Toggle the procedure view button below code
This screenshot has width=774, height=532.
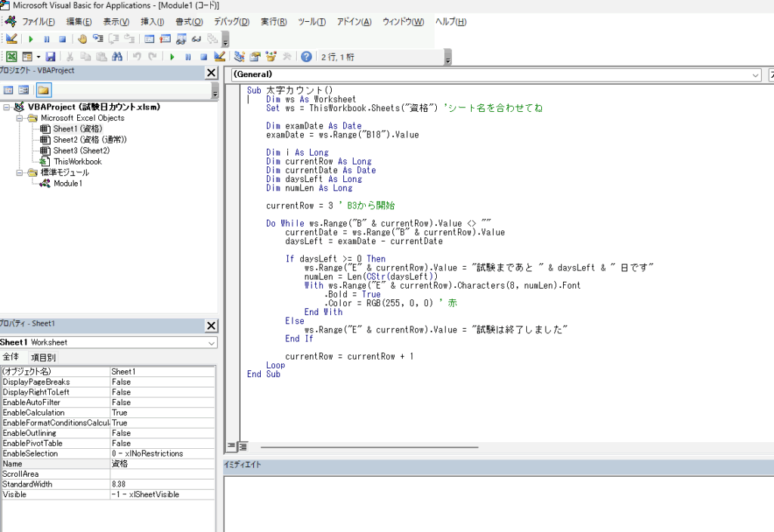pyautogui.click(x=232, y=447)
